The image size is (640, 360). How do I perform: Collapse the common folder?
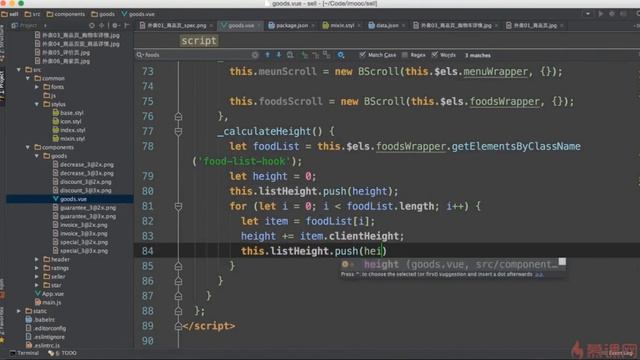click(x=28, y=78)
